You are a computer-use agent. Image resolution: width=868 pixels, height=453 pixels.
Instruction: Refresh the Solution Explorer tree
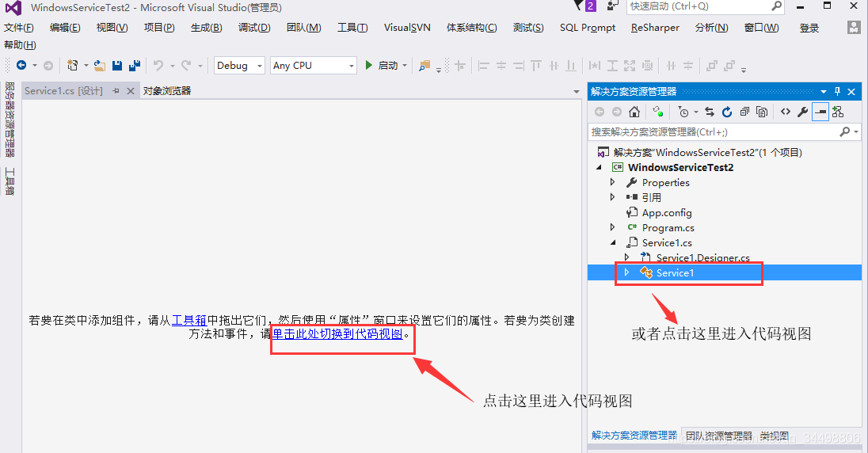point(727,112)
